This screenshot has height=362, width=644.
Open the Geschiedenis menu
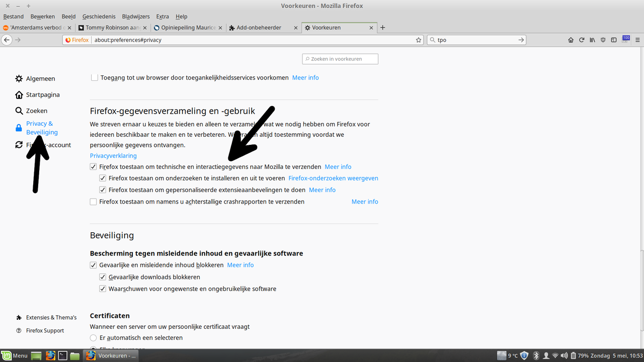coord(98,17)
